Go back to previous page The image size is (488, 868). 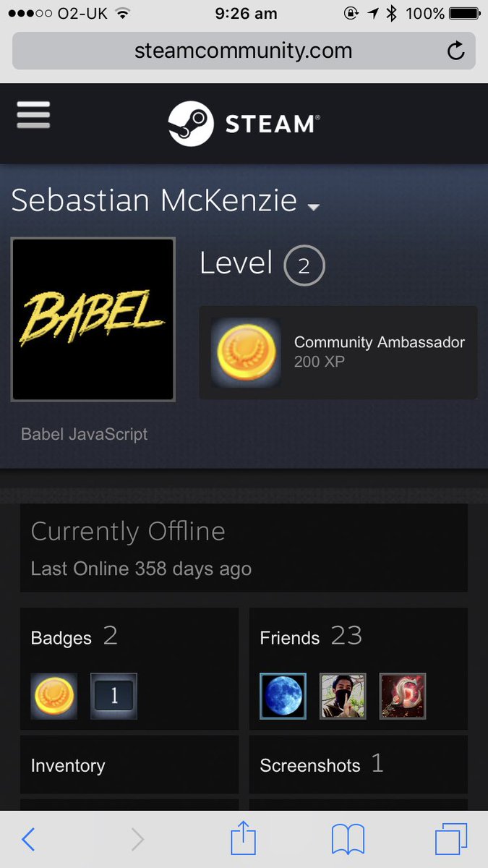click(x=28, y=840)
